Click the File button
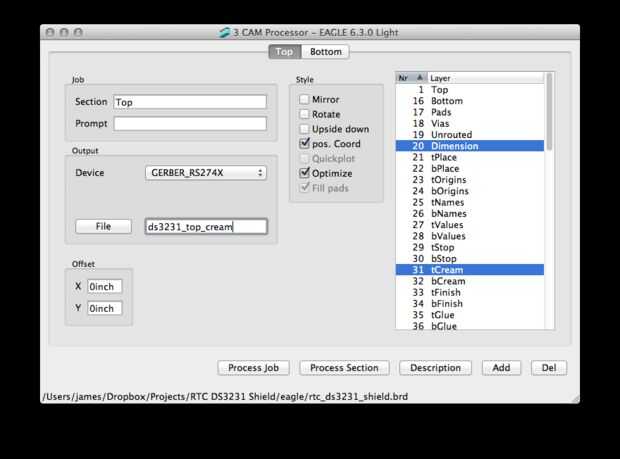This screenshot has width=620, height=459. pos(103,227)
